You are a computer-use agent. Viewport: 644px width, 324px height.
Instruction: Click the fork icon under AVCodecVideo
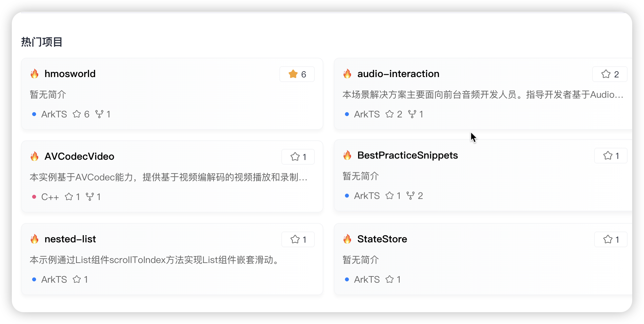(x=90, y=197)
